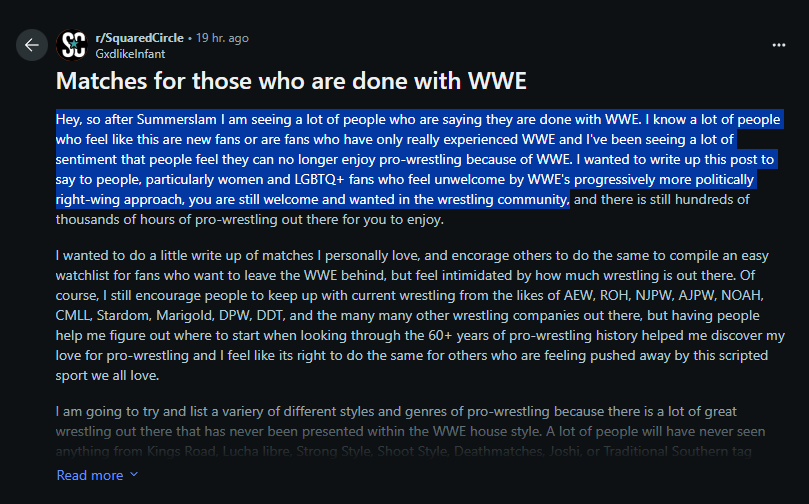Open the three-dot post options menu
This screenshot has width=809, height=504.
pos(779,45)
